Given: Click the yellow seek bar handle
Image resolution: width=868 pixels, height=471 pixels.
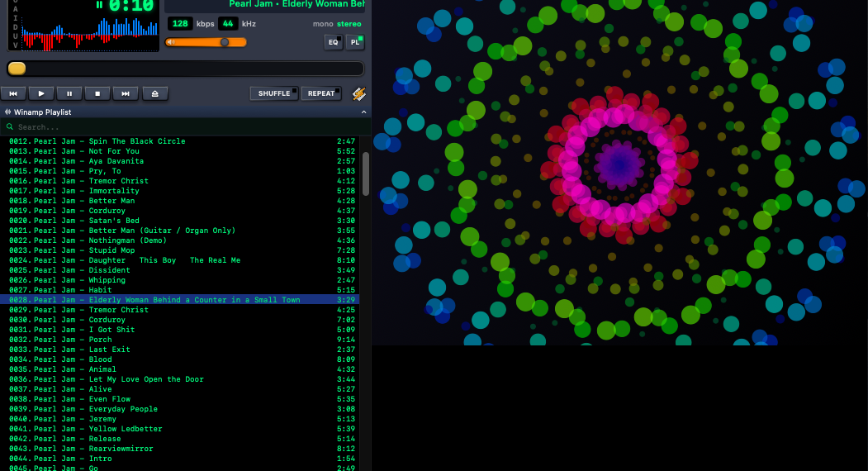Looking at the screenshot, I should (17, 69).
